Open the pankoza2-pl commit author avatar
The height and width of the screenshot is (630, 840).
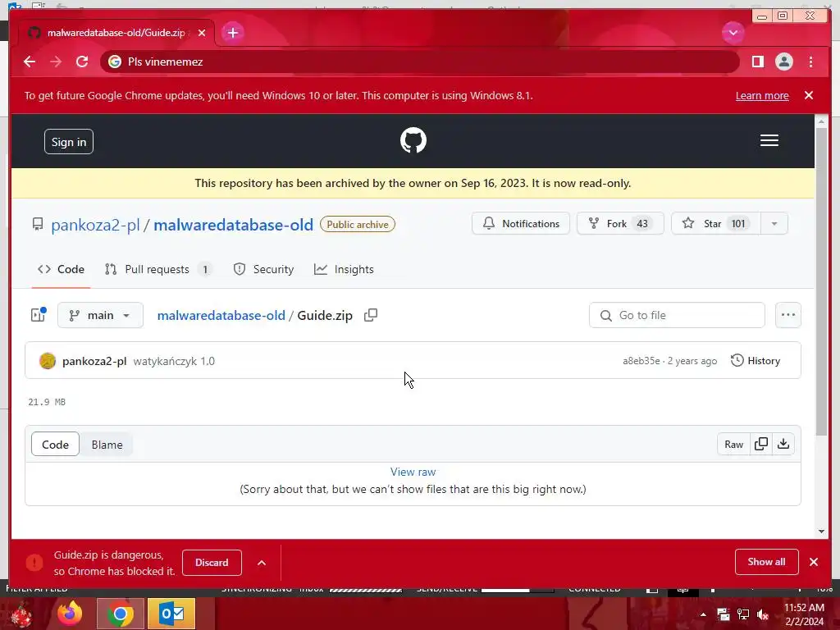tap(48, 361)
